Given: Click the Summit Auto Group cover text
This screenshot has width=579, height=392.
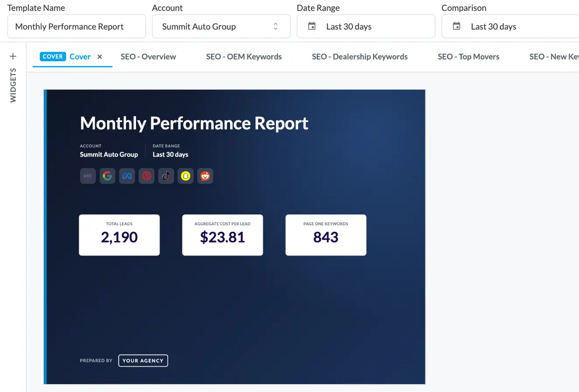Looking at the screenshot, I should click(x=109, y=154).
